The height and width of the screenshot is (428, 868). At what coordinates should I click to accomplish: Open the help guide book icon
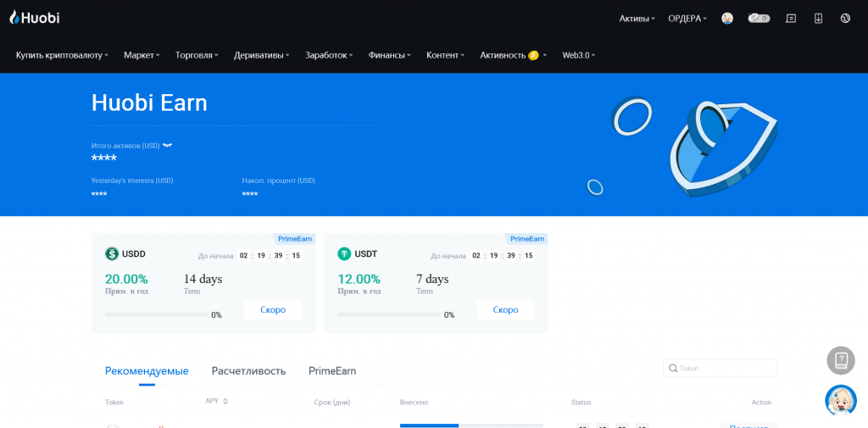pyautogui.click(x=841, y=360)
